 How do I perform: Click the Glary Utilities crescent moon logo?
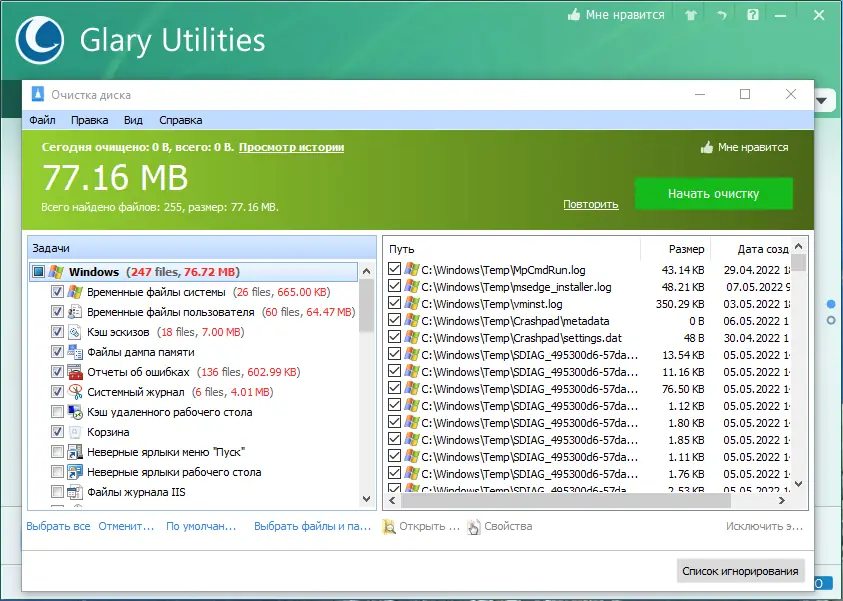click(x=40, y=40)
